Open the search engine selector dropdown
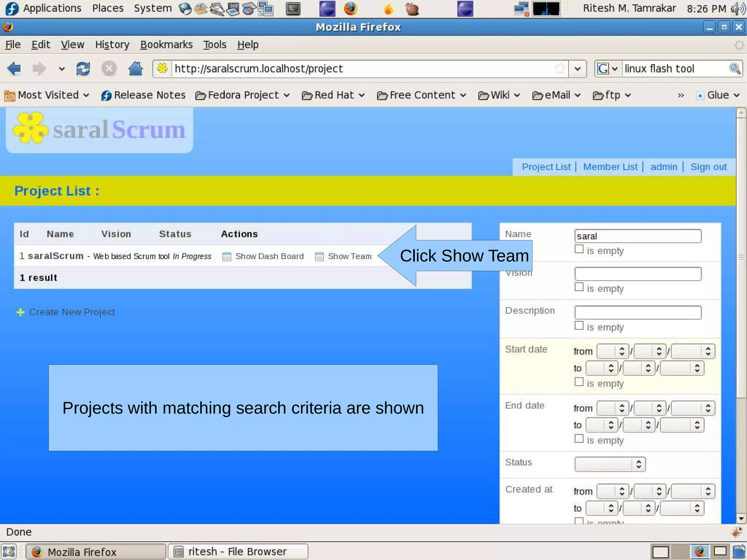 [x=608, y=69]
